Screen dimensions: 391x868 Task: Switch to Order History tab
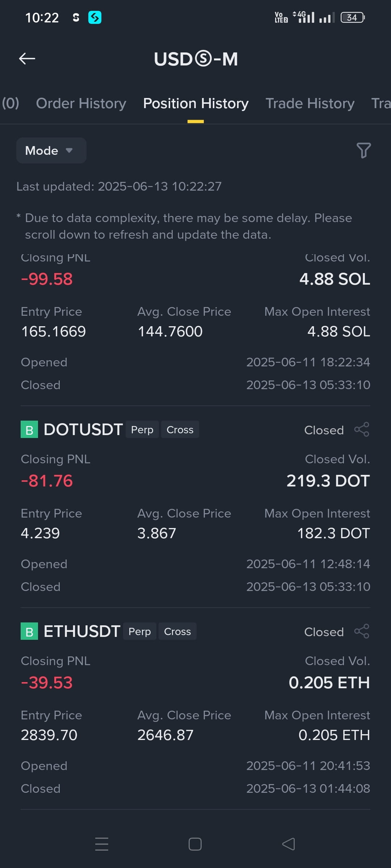pos(81,103)
